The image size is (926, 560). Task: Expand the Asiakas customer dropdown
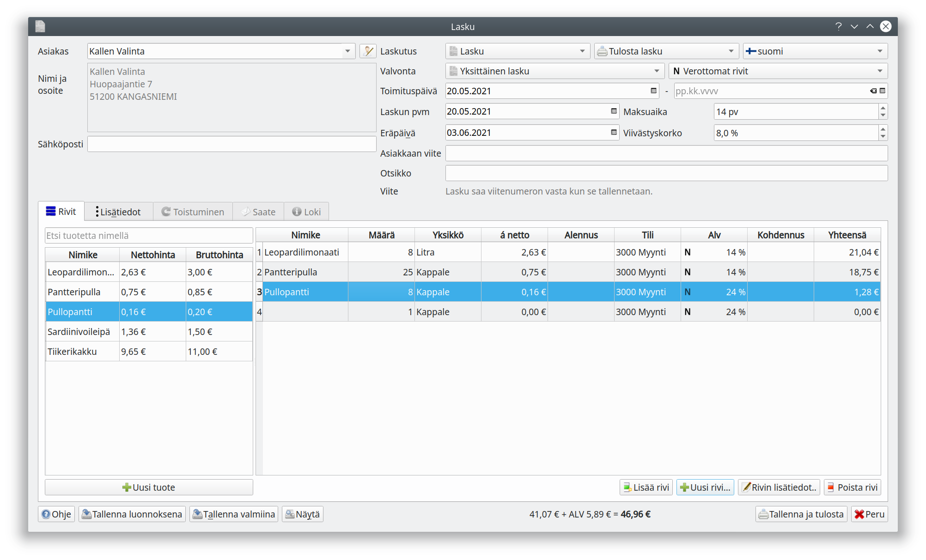[347, 51]
